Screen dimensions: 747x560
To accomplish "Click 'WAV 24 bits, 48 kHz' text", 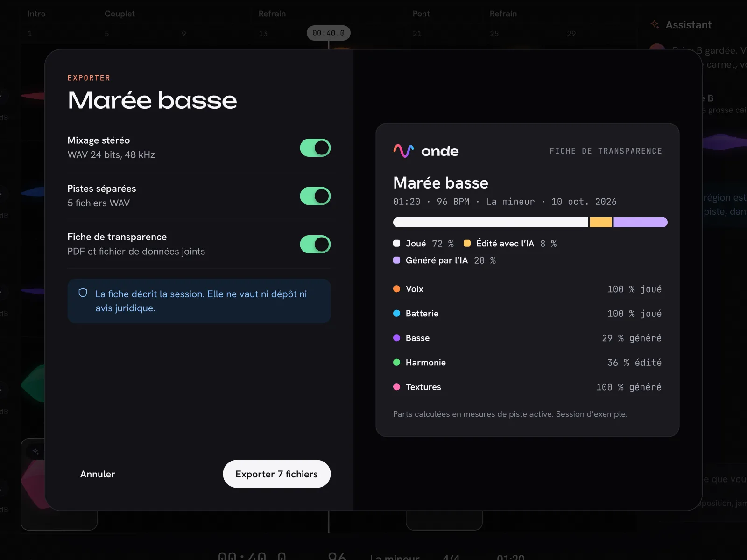I will (111, 155).
